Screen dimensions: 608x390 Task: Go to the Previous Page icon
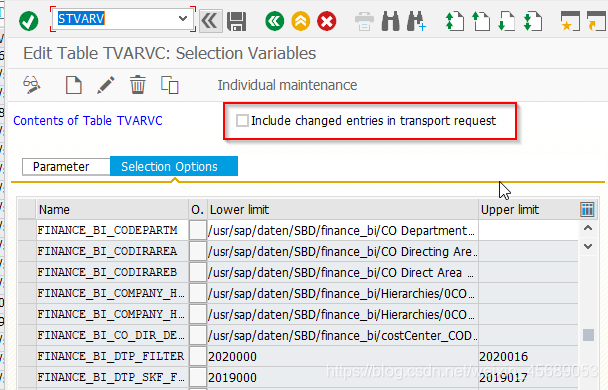(481, 21)
